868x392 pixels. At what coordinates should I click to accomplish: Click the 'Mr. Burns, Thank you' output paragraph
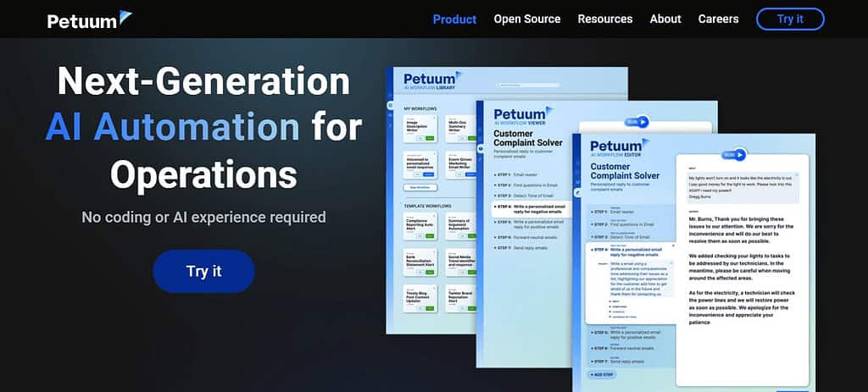[741, 230]
